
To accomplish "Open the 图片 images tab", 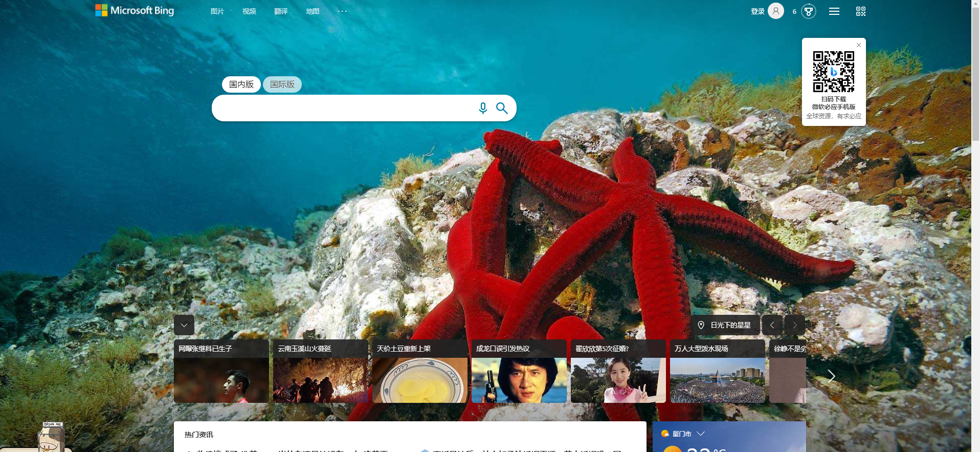I will 217,11.
